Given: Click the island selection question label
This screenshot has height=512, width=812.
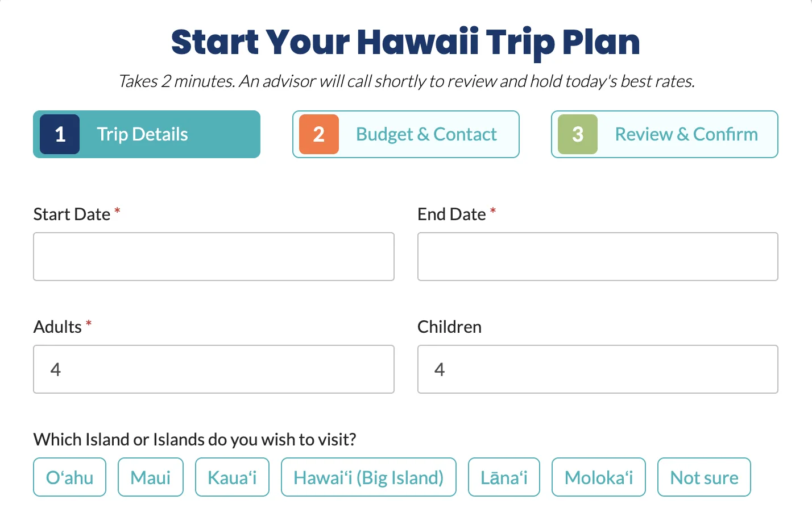Looking at the screenshot, I should [x=194, y=439].
